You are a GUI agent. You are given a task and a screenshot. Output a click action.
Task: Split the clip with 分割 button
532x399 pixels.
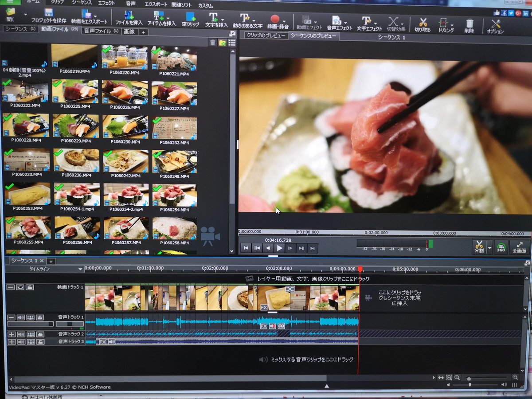(479, 246)
